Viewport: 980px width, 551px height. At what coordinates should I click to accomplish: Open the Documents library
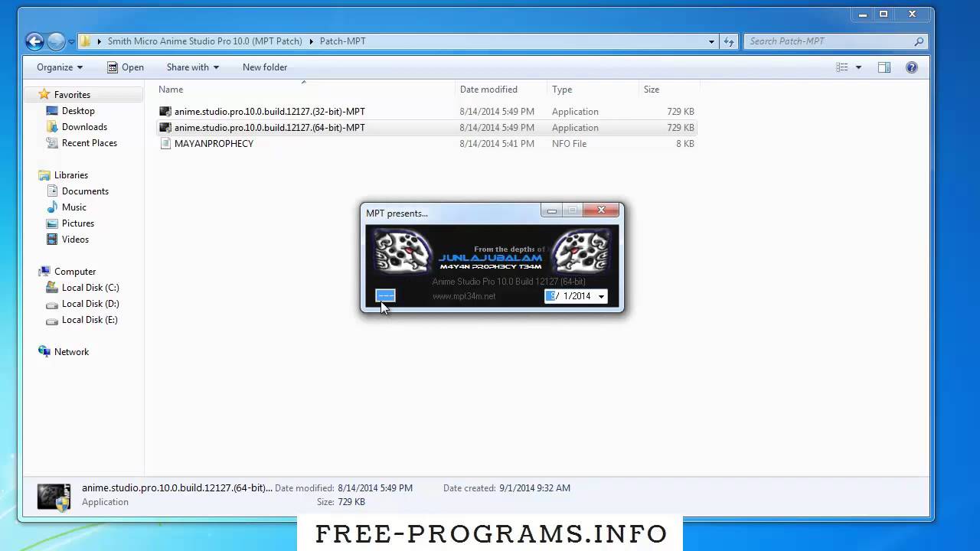(x=85, y=191)
